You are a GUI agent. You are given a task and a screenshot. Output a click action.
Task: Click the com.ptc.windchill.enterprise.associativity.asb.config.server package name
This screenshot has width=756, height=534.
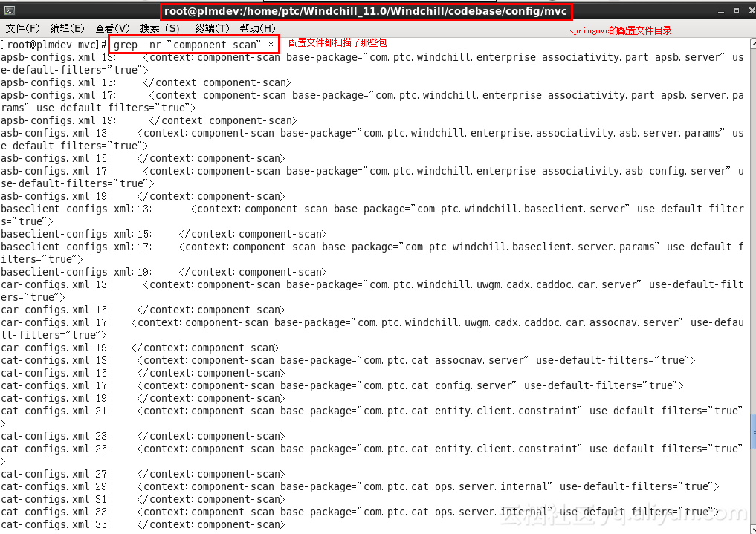click(x=546, y=171)
